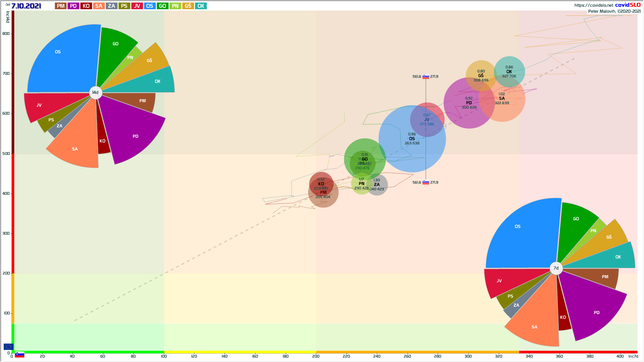Toggle the PM region legend button
This screenshot has width=644, height=362.
[x=61, y=6]
